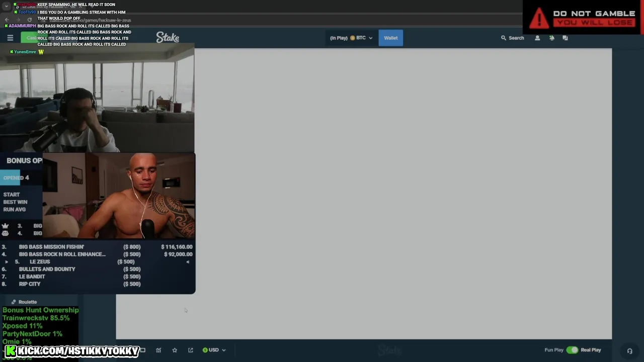Screen dimensions: 644x362
Task: Open the chat panel icon in the header
Action: pos(565,38)
